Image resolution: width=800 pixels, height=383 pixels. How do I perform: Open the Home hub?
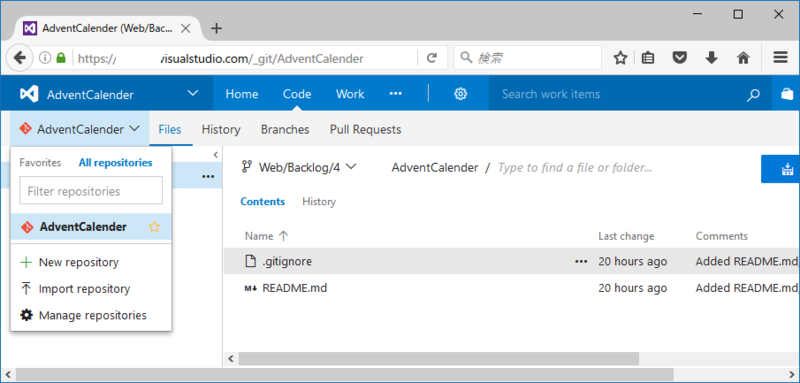pyautogui.click(x=242, y=94)
